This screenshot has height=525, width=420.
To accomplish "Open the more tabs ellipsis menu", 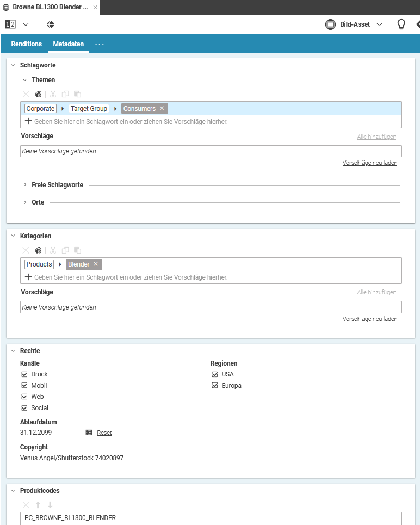I will pos(100,44).
